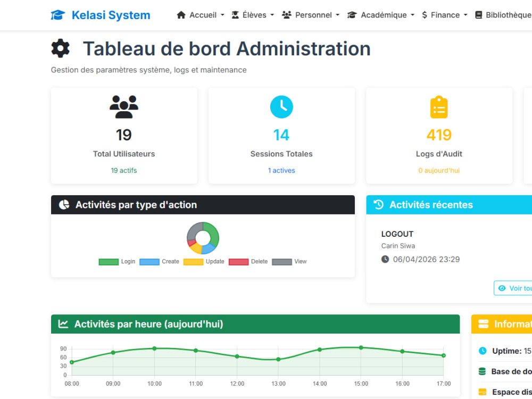Click the clock icon beside Uptime

coord(483,351)
